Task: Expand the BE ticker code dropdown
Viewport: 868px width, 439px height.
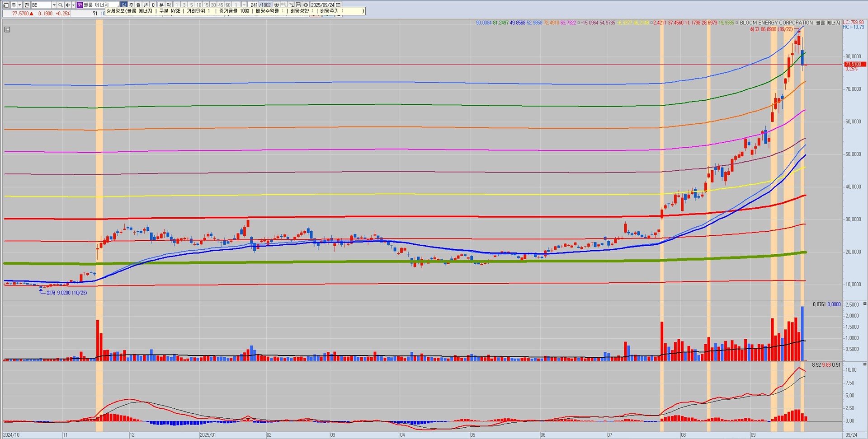Action: 54,5
